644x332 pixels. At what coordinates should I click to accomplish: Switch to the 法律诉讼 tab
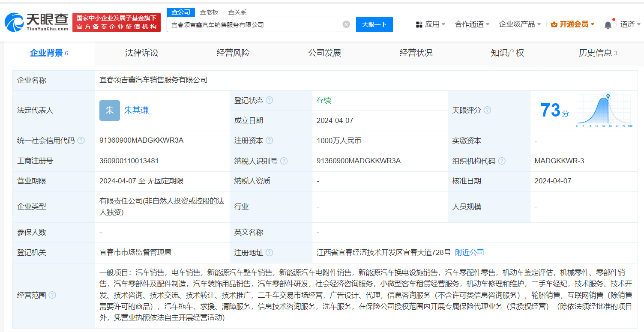(141, 53)
